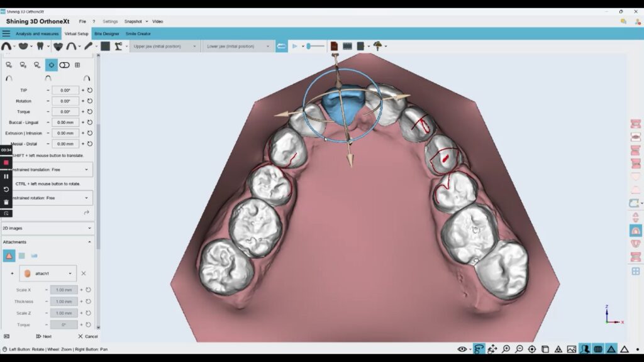Click the zoom in magnifier icon
The image size is (644, 362).
[x=506, y=349]
